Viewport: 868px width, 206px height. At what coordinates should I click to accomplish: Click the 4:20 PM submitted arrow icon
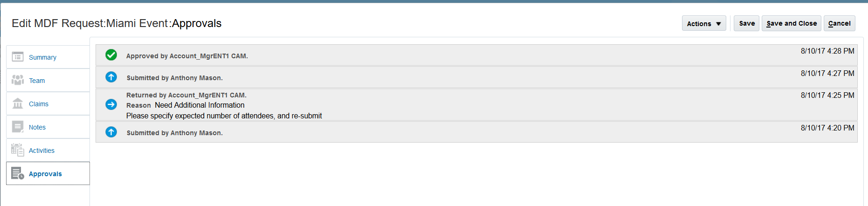[x=111, y=132]
